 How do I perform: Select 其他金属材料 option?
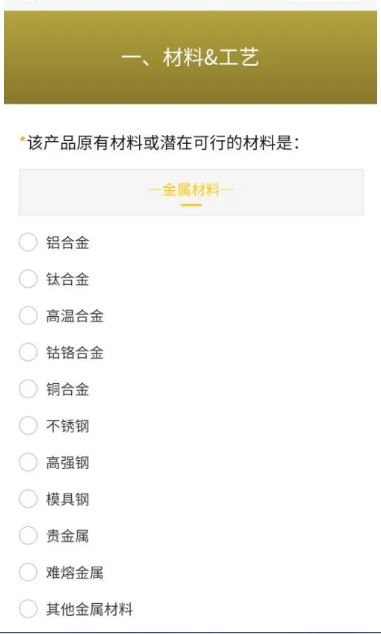(28, 609)
